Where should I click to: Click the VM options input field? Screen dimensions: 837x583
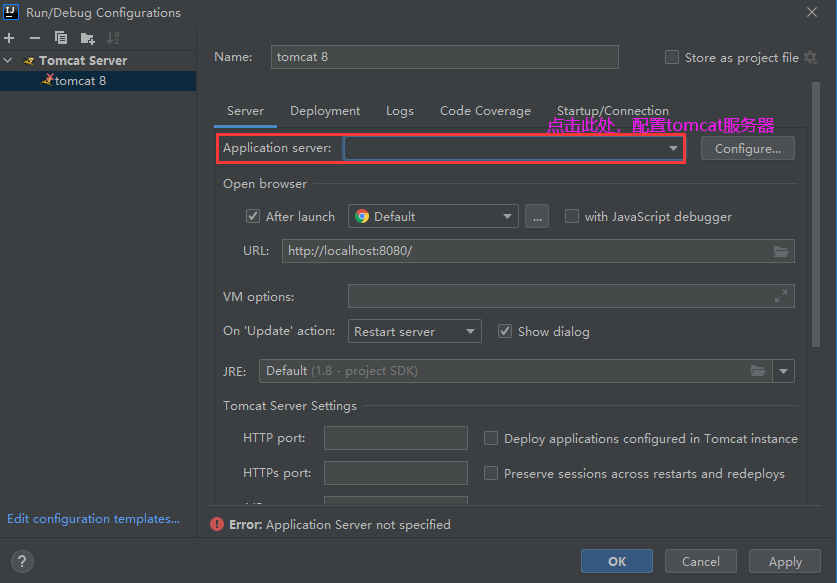tap(571, 296)
